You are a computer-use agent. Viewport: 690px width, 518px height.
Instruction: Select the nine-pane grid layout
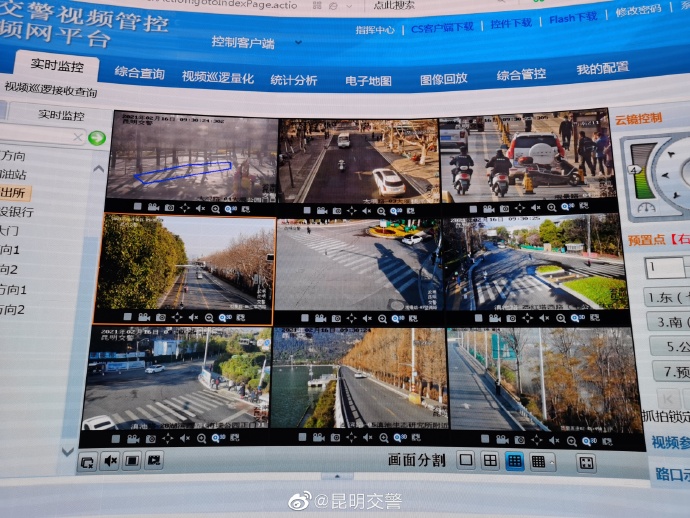(514, 461)
